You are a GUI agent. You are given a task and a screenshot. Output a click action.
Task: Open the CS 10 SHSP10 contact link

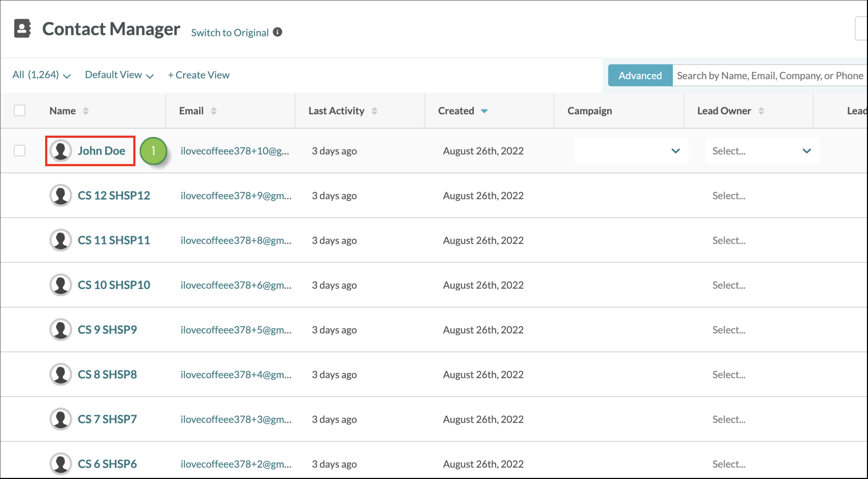tap(114, 285)
